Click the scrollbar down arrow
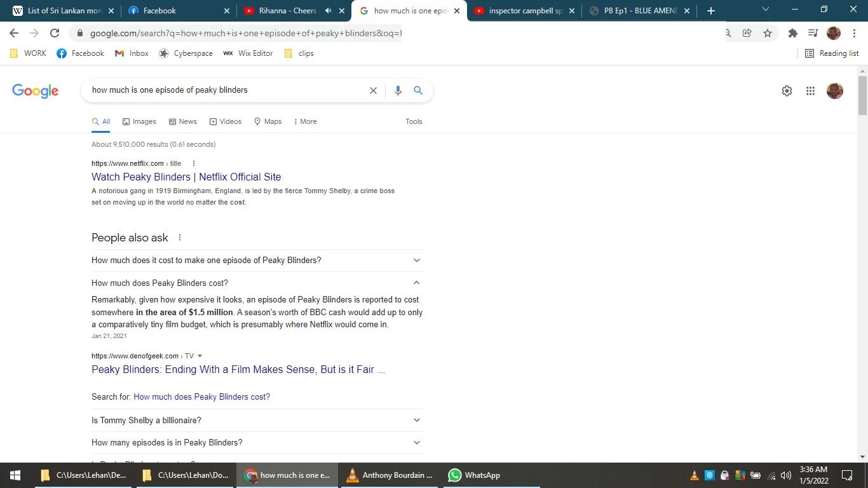Viewport: 868px width, 488px height. coord(862,457)
